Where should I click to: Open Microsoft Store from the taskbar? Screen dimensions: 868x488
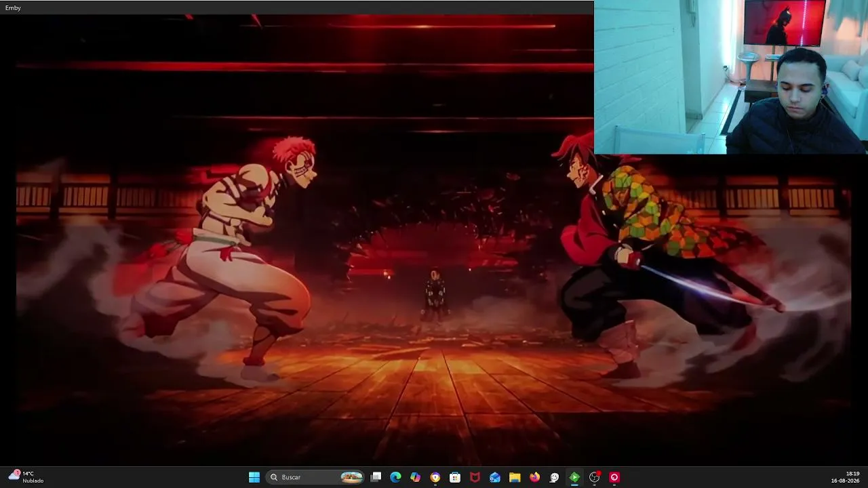coord(455,477)
